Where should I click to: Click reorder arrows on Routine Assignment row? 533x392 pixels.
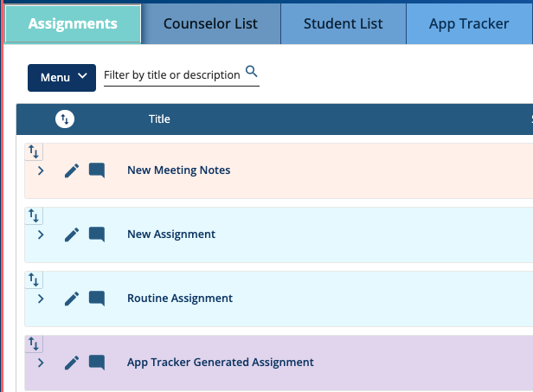[34, 280]
